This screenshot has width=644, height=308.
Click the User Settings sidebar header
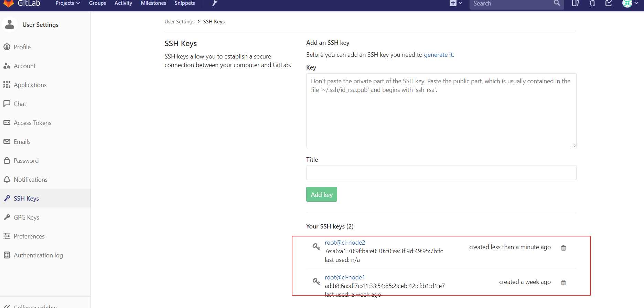click(x=40, y=25)
